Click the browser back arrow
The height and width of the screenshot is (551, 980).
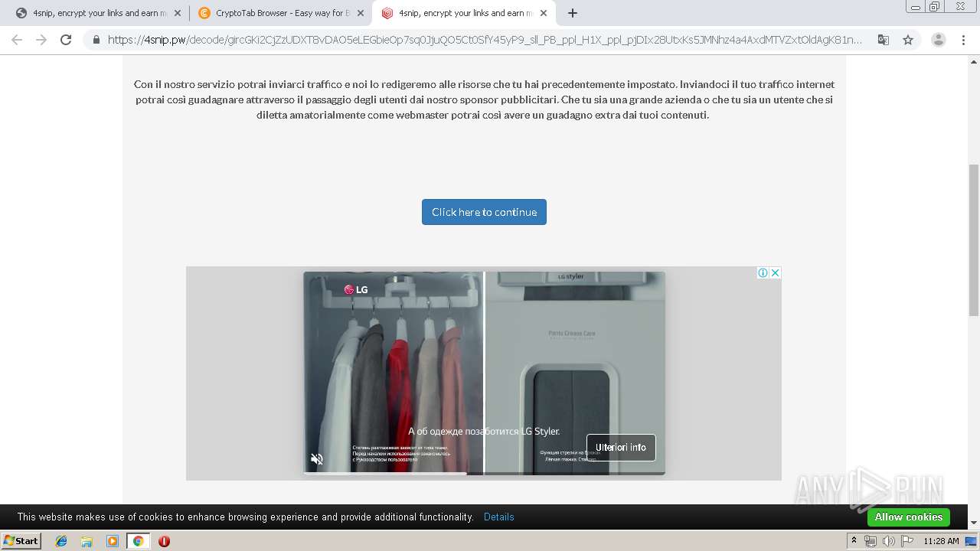pyautogui.click(x=17, y=40)
